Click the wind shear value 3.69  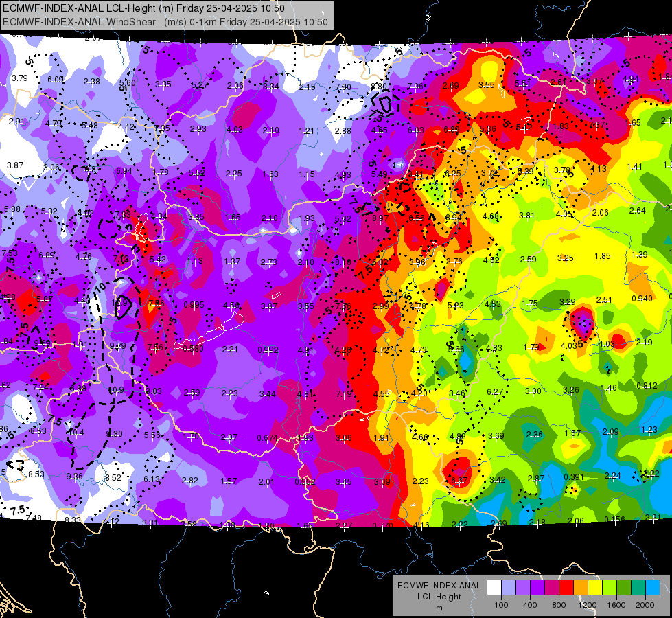tap(496, 436)
